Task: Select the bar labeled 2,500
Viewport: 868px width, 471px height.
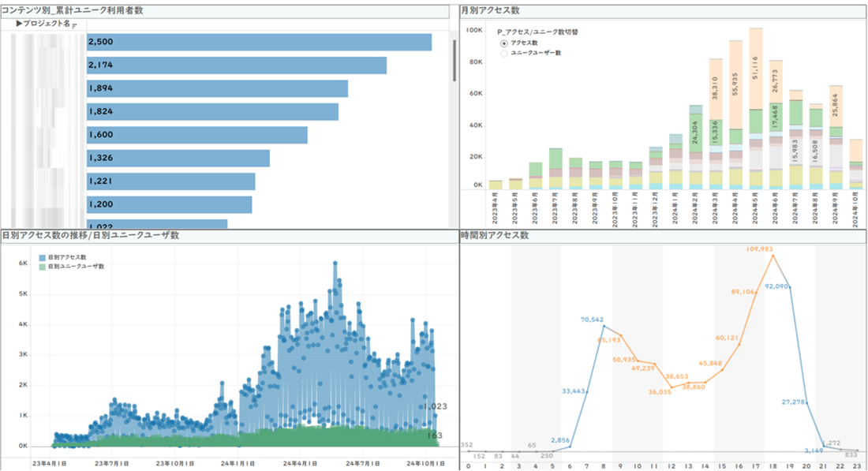Action: [259, 42]
